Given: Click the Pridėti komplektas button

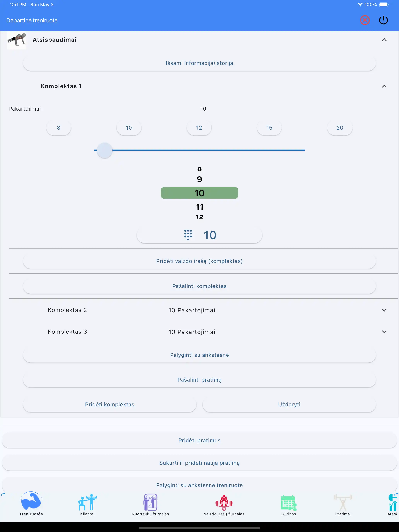Looking at the screenshot, I should 110,404.
